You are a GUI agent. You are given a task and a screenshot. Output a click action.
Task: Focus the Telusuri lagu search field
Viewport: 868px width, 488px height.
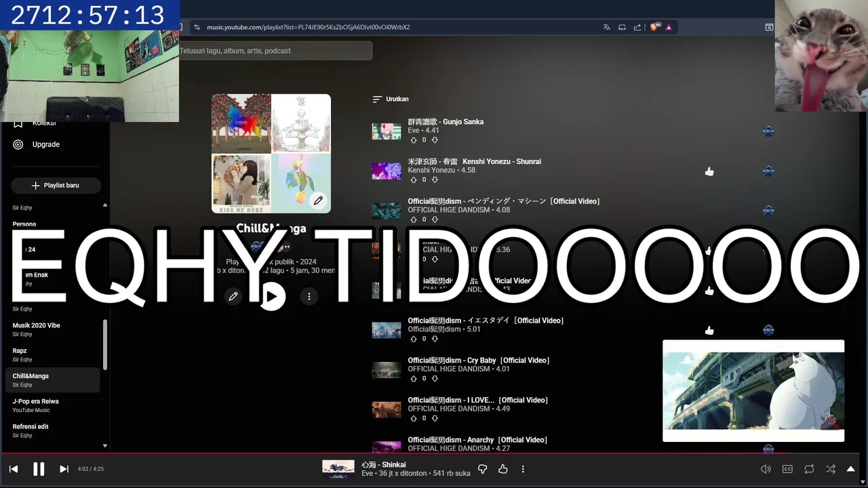275,51
